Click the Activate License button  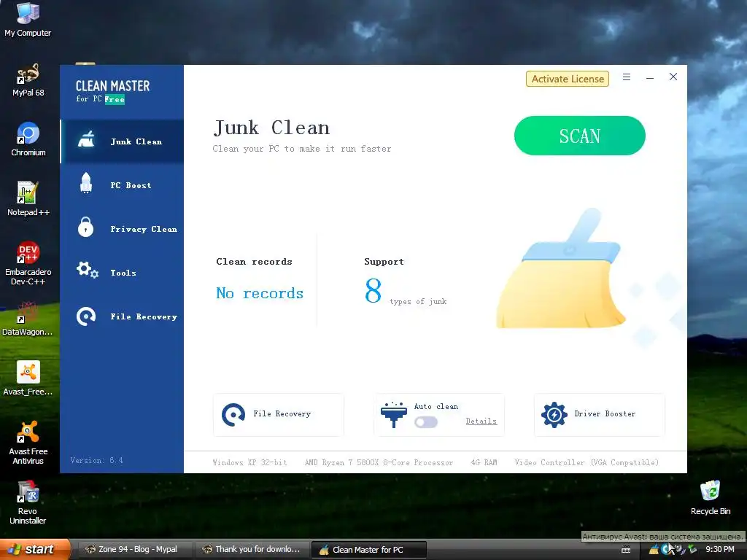pyautogui.click(x=568, y=79)
